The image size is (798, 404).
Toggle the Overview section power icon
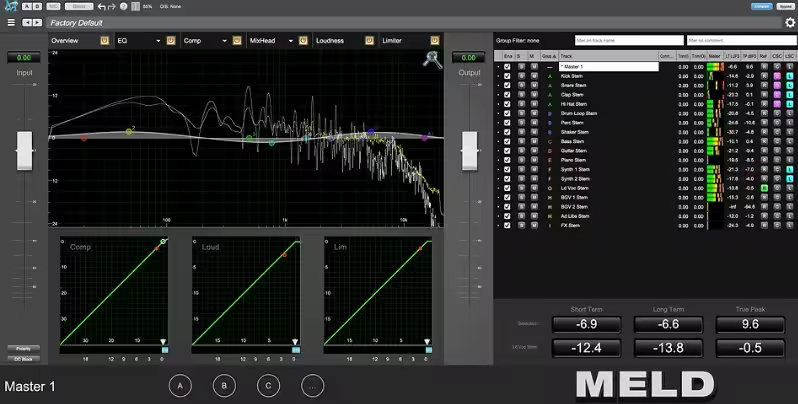click(x=105, y=41)
